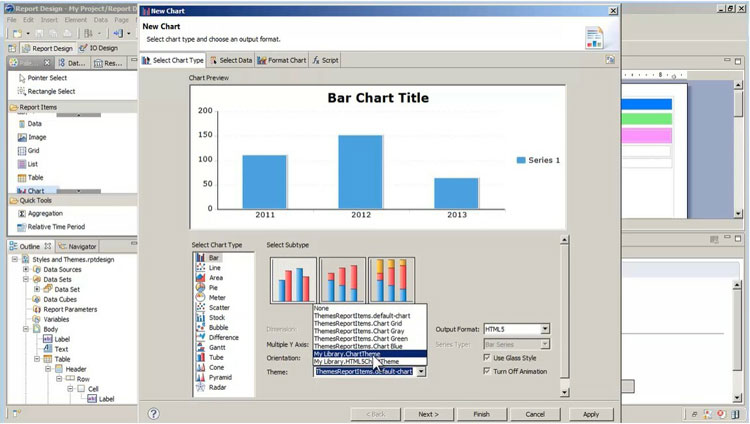Open the Theme combo box arrow
Viewport: 750px width, 424px height.
coord(421,371)
